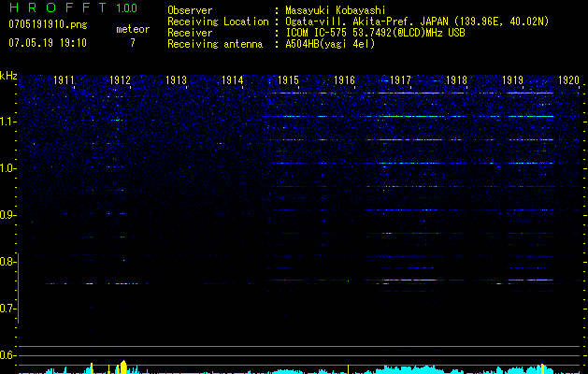Click the meteor label
Viewport: 588px width, 374px height.
pos(133,29)
